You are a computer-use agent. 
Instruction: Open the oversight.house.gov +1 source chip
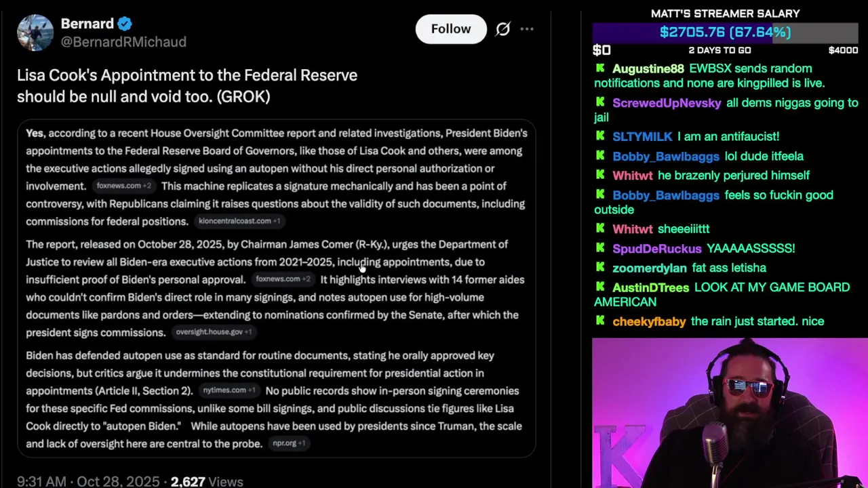coord(214,332)
